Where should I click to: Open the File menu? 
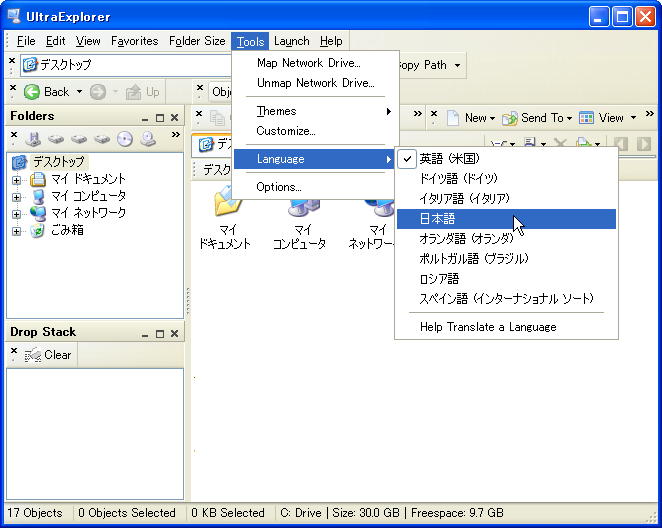click(x=26, y=41)
